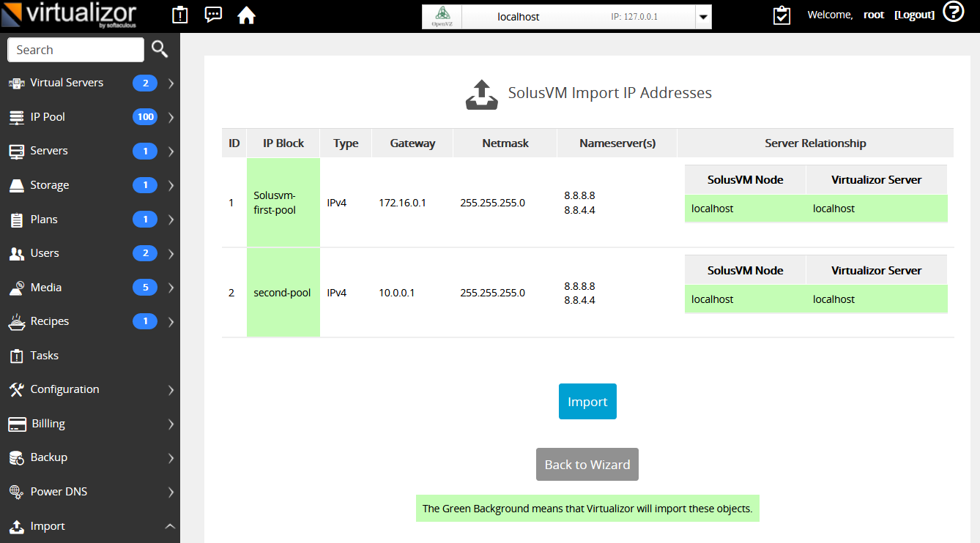Expand the Servers chevron
Image resolution: width=980 pixels, height=543 pixels.
click(171, 151)
